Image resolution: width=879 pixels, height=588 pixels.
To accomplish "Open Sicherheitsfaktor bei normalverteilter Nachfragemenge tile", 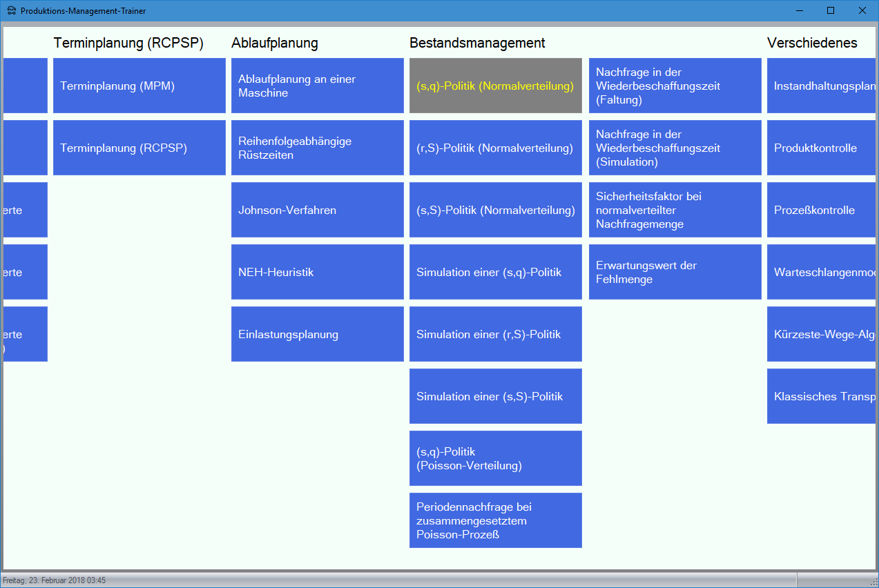I will tap(675, 210).
